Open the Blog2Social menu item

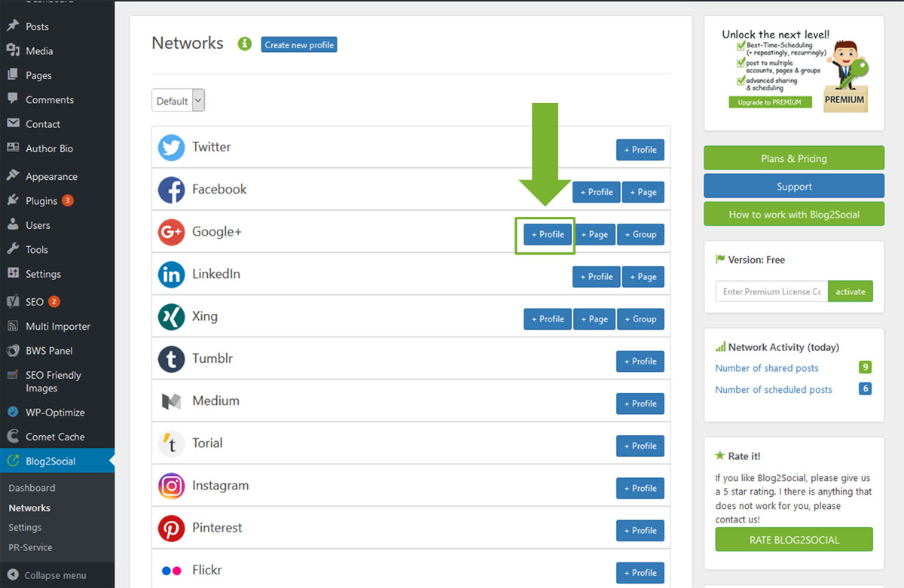click(x=57, y=461)
